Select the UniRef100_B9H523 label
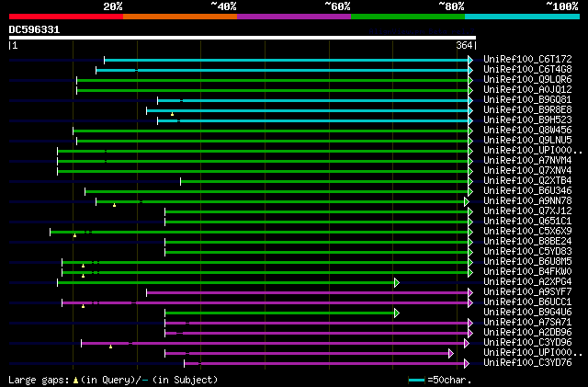Viewport: 588px width, 387px height. click(x=527, y=120)
